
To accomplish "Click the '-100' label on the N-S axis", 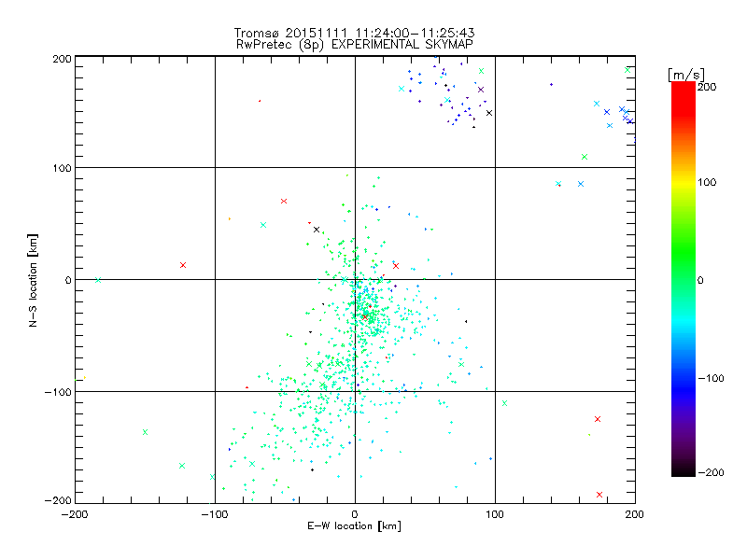I will coord(58,392).
